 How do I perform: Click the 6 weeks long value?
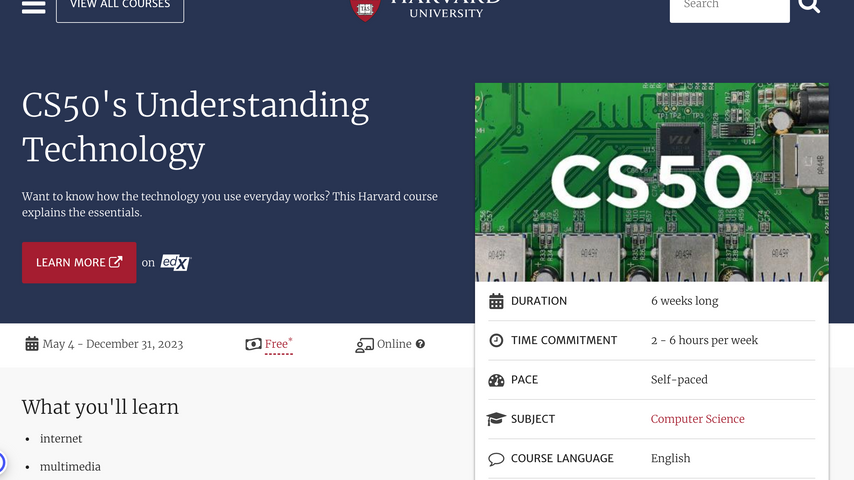(x=685, y=301)
